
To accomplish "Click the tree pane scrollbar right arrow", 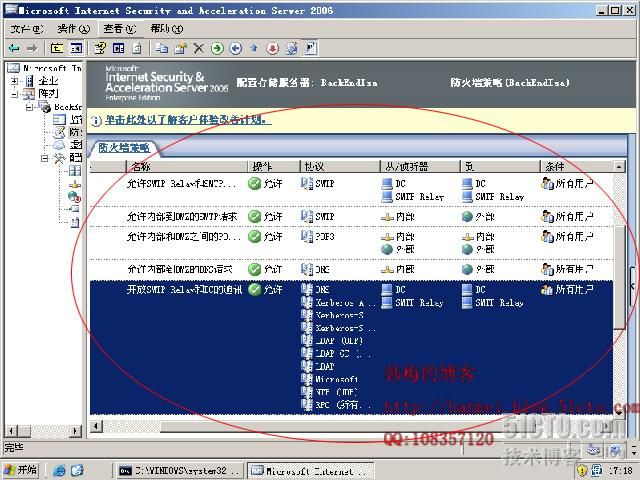I will point(75,431).
